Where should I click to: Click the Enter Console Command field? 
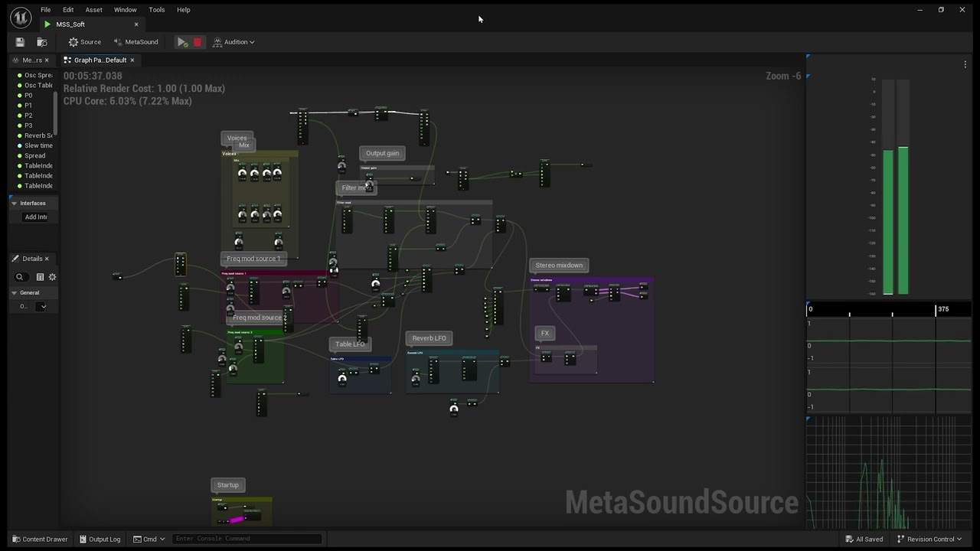point(247,539)
